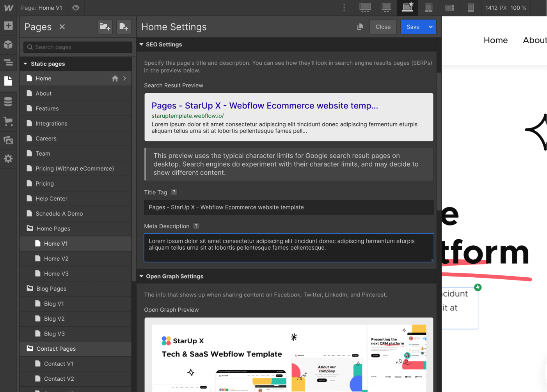Open the Navigator panel
The height and width of the screenshot is (392, 547).
[x=8, y=62]
